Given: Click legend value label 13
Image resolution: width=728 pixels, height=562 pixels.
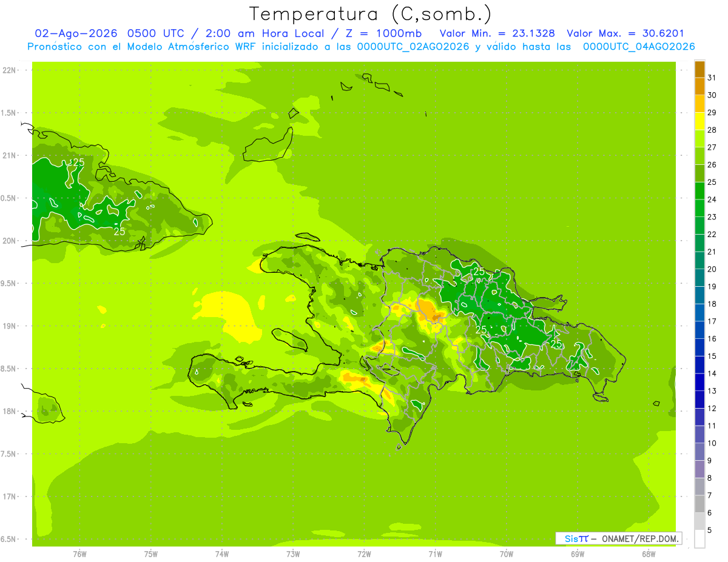Looking at the screenshot, I should [712, 390].
